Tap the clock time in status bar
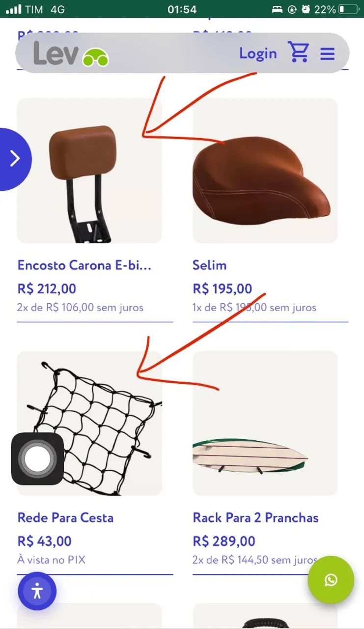Screen dimensions: 364x629 point(182,9)
